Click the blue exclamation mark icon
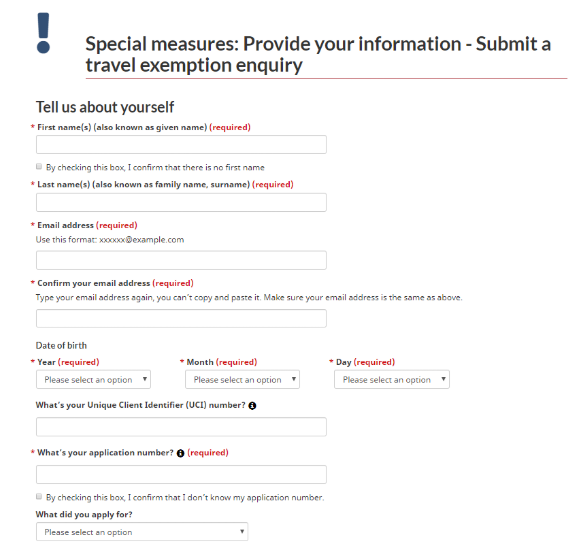588x549 pixels. pyautogui.click(x=44, y=33)
